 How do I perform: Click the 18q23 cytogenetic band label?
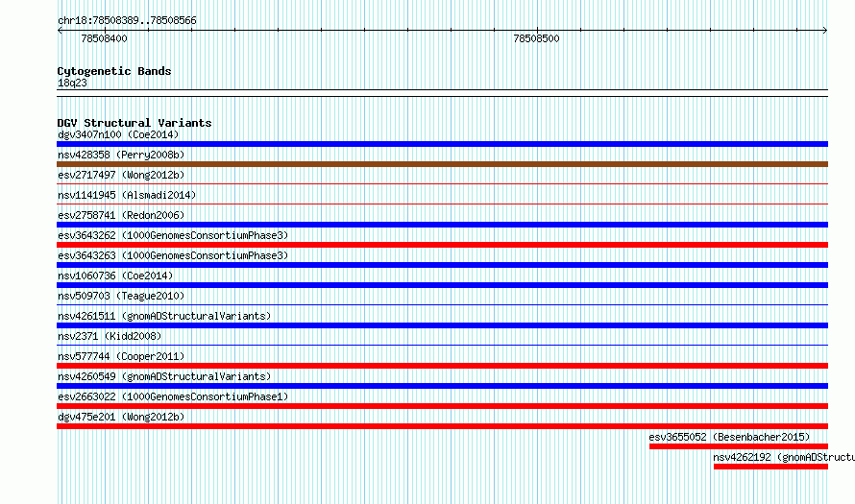point(72,83)
